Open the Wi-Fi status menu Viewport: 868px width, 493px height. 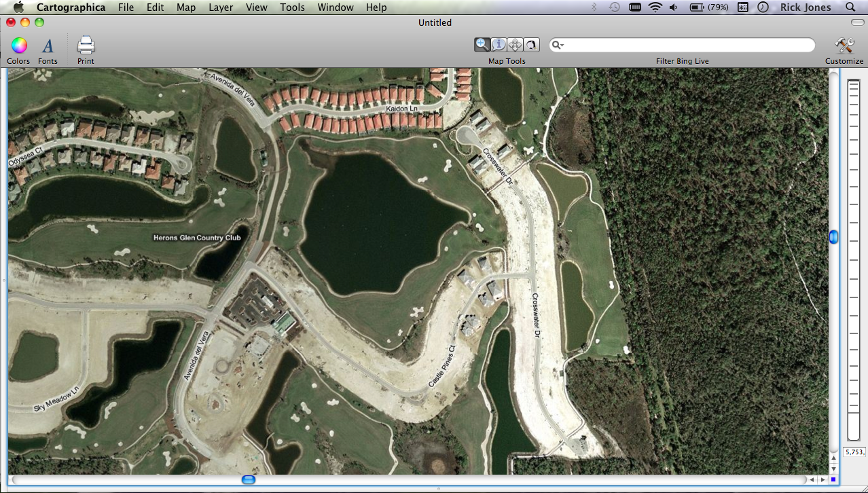point(655,7)
